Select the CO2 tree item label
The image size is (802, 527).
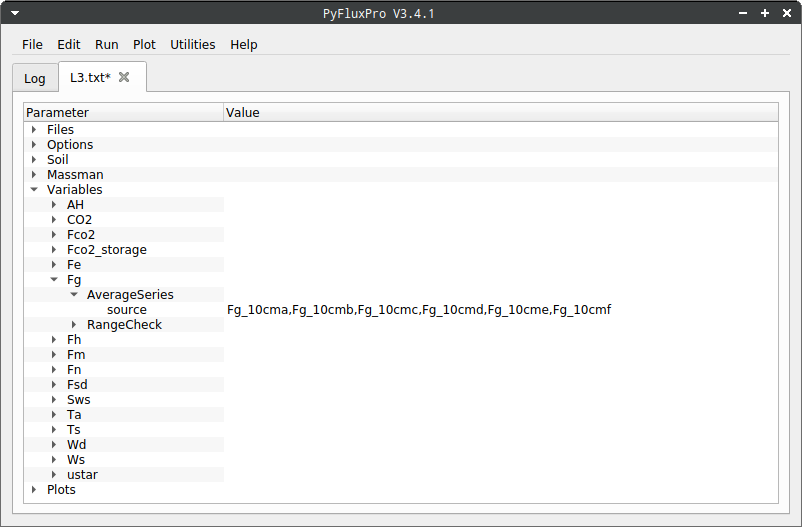click(79, 219)
